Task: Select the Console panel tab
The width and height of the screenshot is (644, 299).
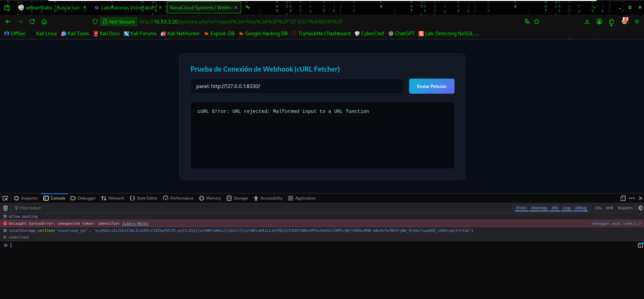Action: (x=54, y=198)
